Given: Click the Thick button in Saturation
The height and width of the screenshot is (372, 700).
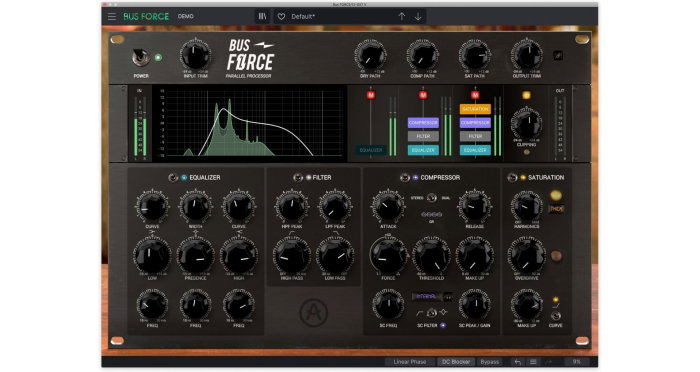Looking at the screenshot, I should tap(556, 209).
